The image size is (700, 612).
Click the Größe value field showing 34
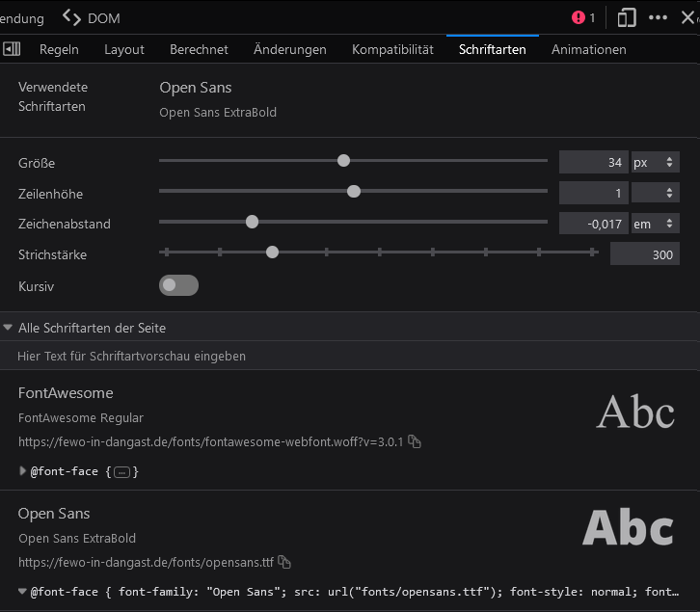pyautogui.click(x=593, y=163)
